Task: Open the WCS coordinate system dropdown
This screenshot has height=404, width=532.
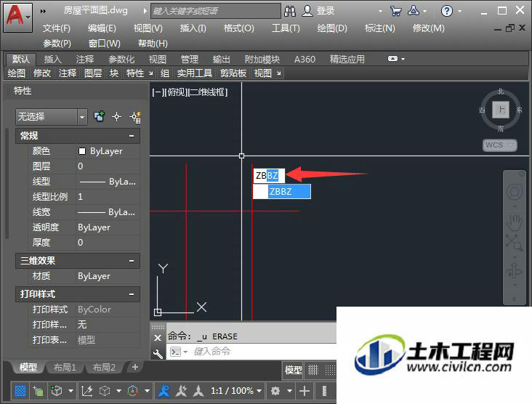Action: tap(500, 145)
